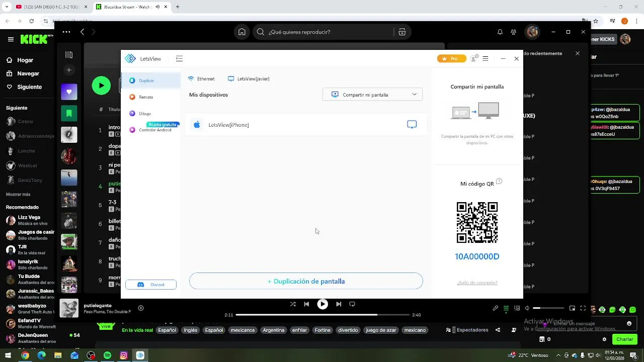
Task: Open Instagram from the Windows taskbar
Action: coord(124,355)
